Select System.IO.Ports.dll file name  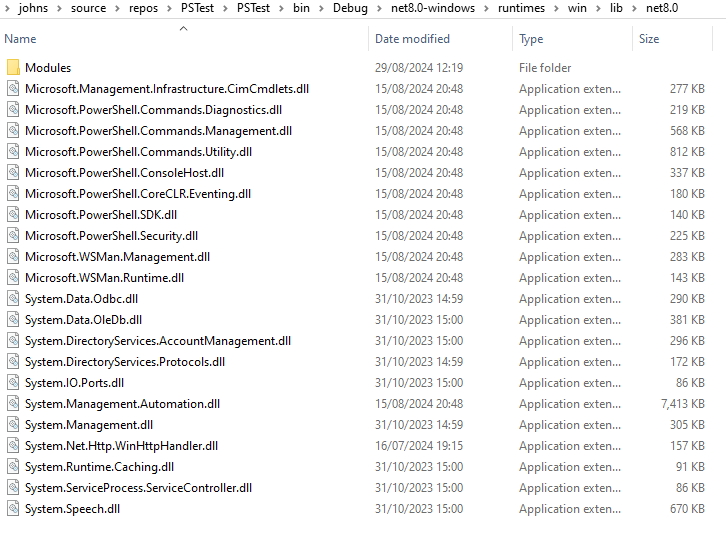(x=75, y=382)
